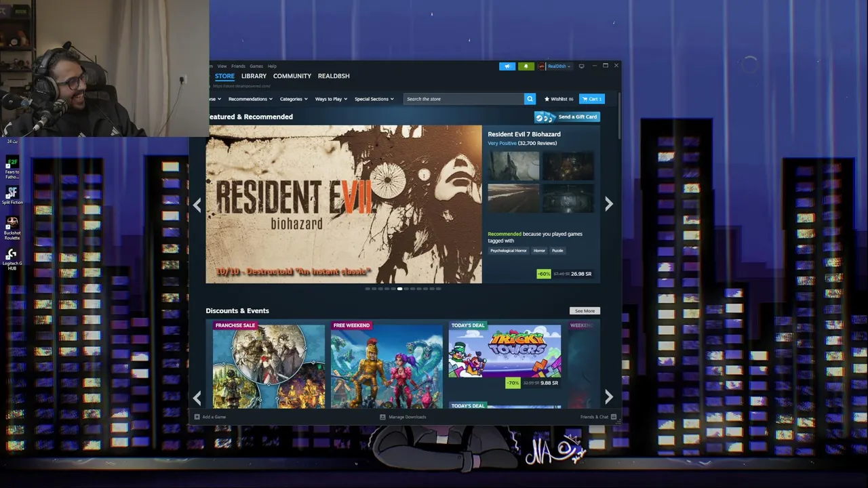Click Send a Gift Card
This screenshot has height=488, width=868.
(x=568, y=117)
